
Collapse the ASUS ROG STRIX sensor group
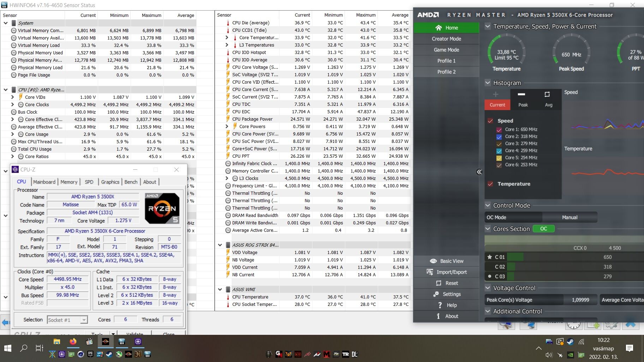tap(220, 245)
